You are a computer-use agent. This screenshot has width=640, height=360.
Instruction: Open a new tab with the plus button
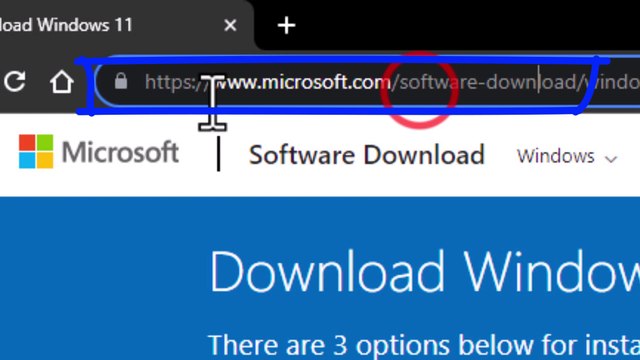pos(286,25)
